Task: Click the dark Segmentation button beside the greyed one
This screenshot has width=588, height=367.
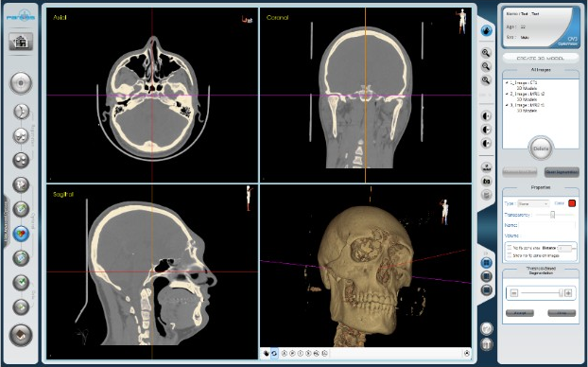Action: pyautogui.click(x=562, y=172)
